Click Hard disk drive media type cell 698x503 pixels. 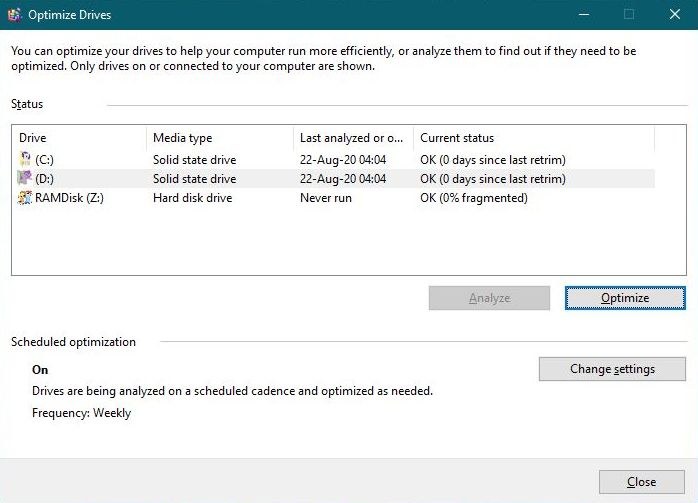(x=192, y=198)
